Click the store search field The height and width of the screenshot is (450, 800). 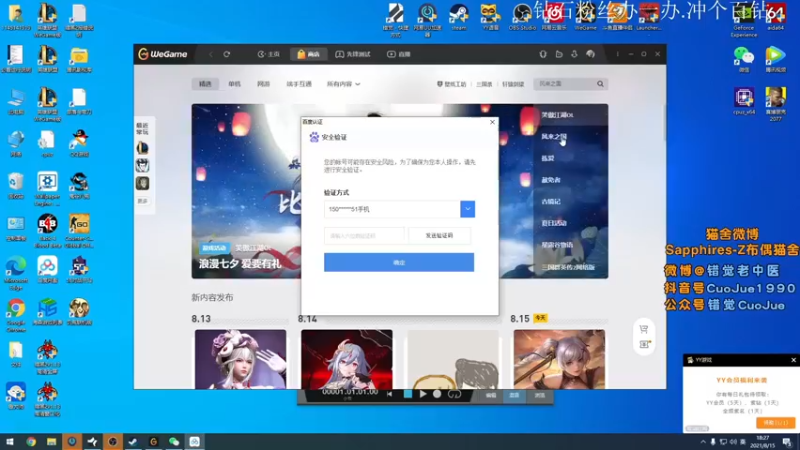click(x=564, y=84)
